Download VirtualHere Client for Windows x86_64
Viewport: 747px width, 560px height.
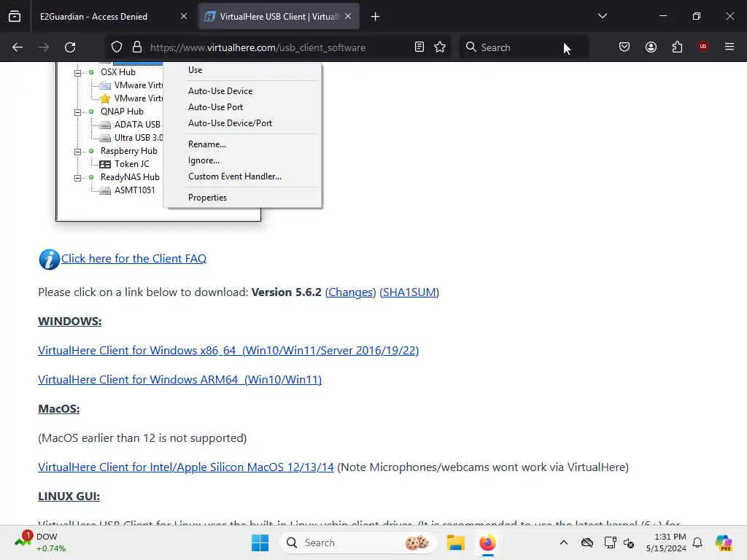point(228,351)
